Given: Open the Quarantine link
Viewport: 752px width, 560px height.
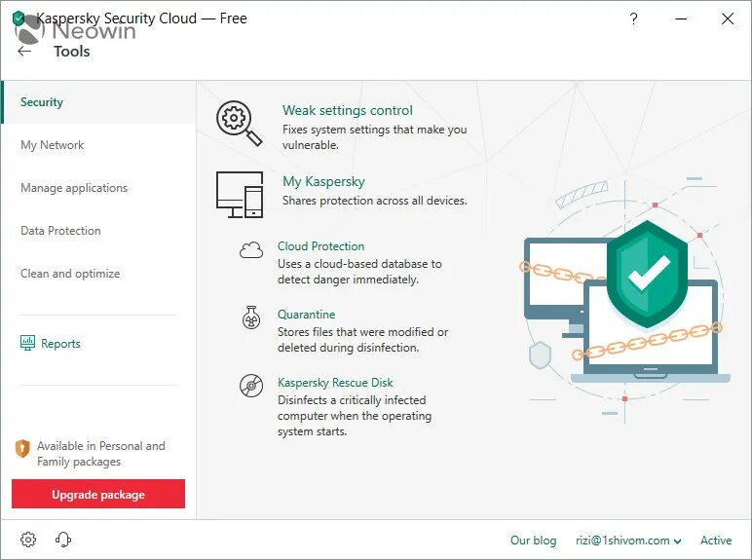Looking at the screenshot, I should (307, 314).
